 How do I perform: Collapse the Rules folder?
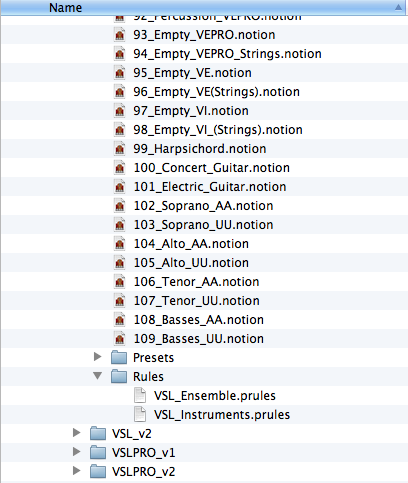pos(98,376)
